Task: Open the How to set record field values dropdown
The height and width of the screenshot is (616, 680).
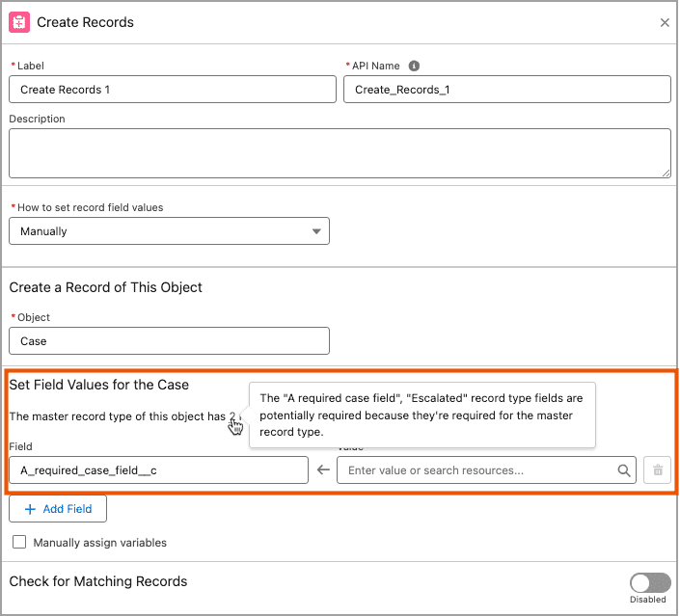Action: 169,231
